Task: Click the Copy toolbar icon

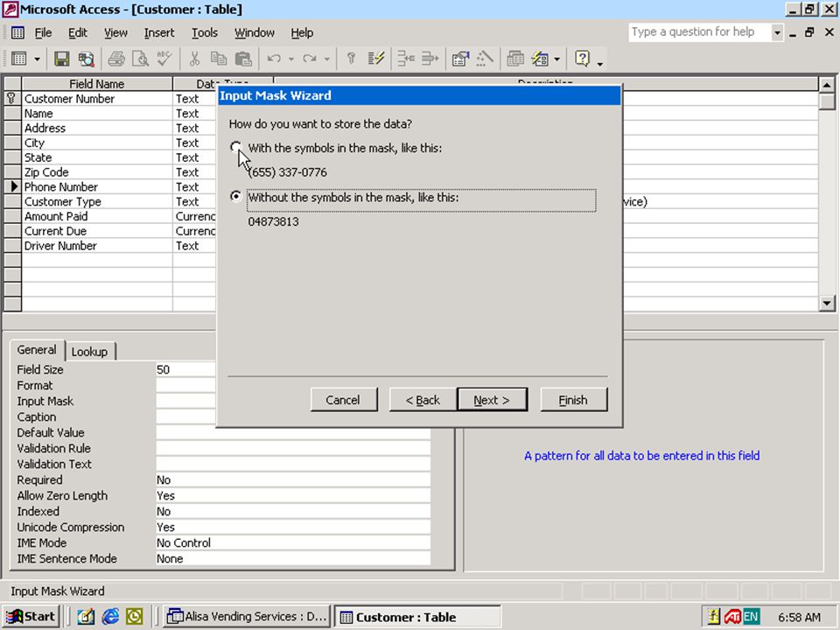Action: tap(219, 59)
